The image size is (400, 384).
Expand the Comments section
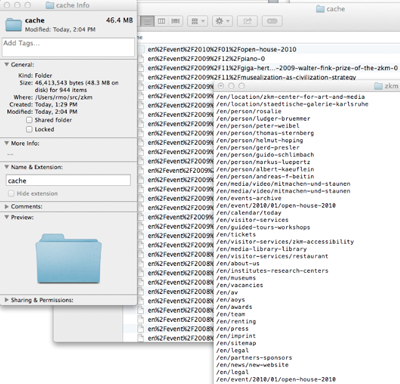pyautogui.click(x=6, y=207)
